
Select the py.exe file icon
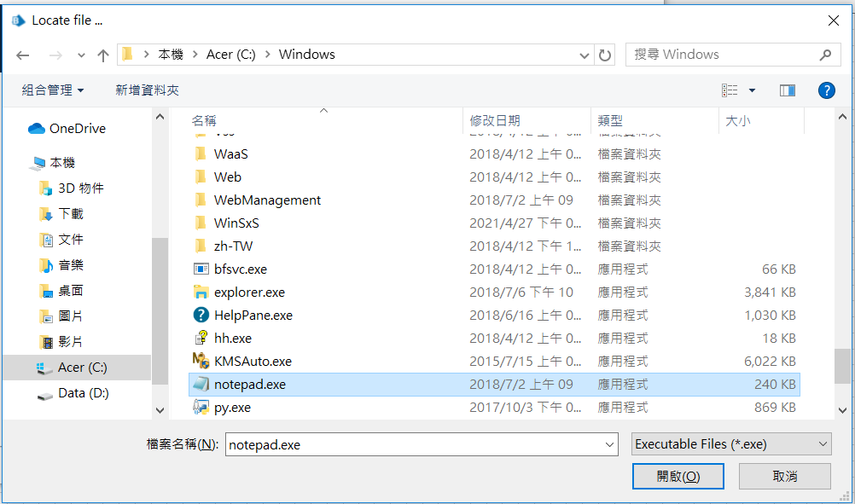(201, 407)
